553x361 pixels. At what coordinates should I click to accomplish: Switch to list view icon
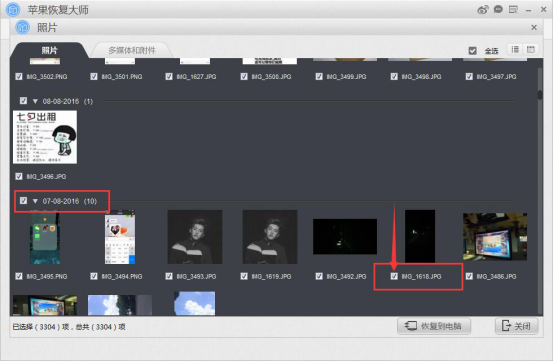[515, 49]
